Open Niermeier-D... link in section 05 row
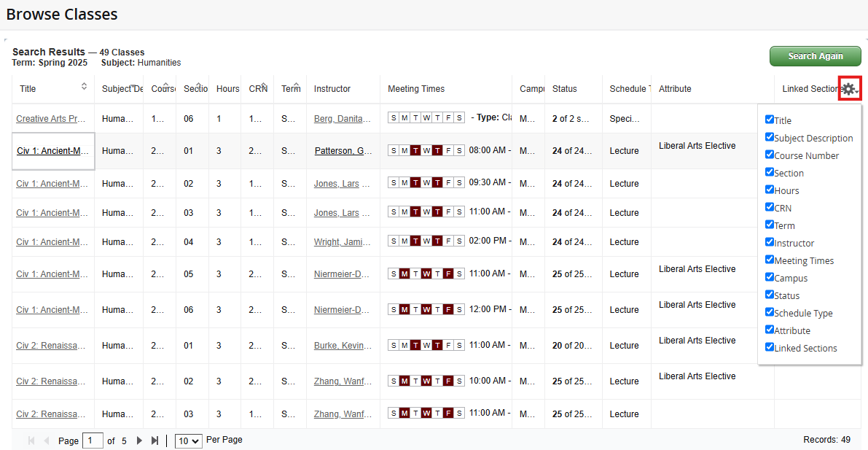The height and width of the screenshot is (450, 868). pos(342,274)
